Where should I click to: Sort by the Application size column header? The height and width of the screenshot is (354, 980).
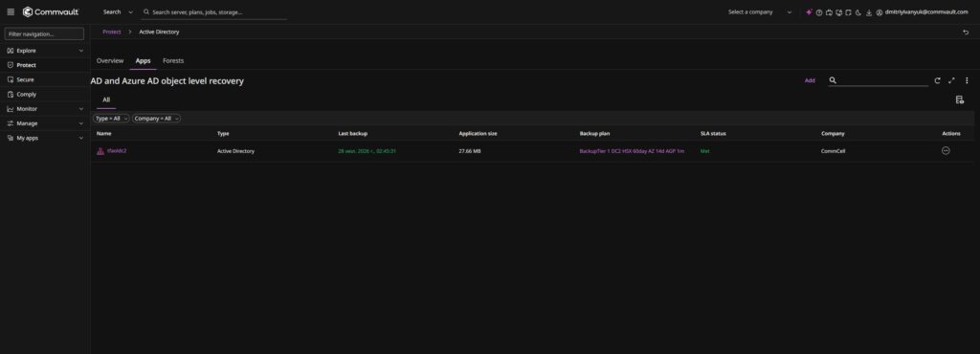coord(479,134)
